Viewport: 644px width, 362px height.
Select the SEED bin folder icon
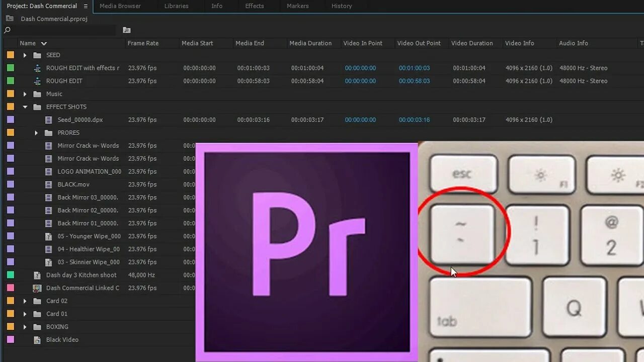tap(37, 55)
